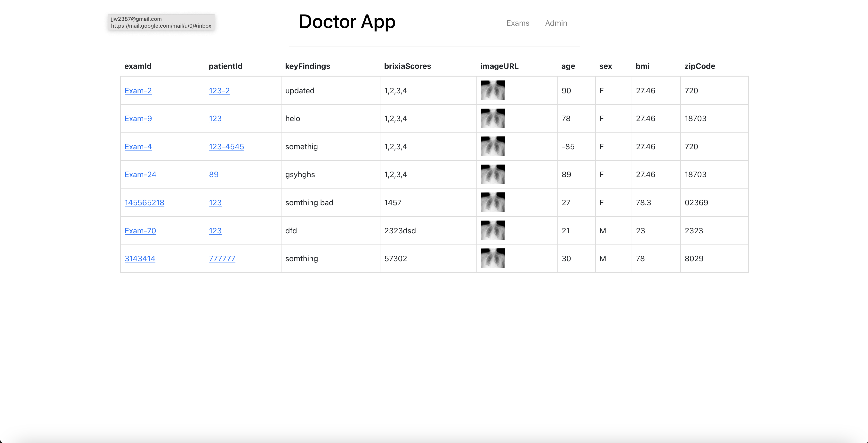Click the examId column header
Screen dimensions: 868x443
pyautogui.click(x=138, y=66)
